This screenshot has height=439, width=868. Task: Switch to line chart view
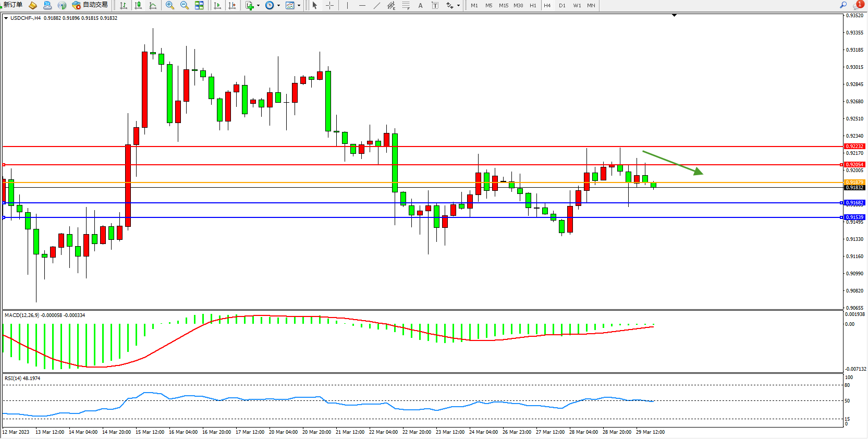pyautogui.click(x=153, y=5)
